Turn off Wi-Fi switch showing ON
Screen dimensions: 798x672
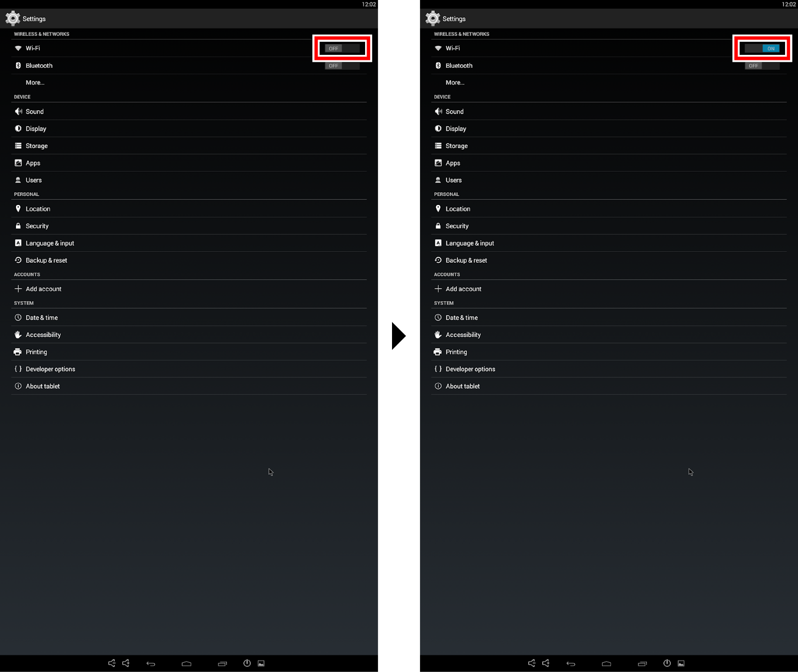(762, 48)
